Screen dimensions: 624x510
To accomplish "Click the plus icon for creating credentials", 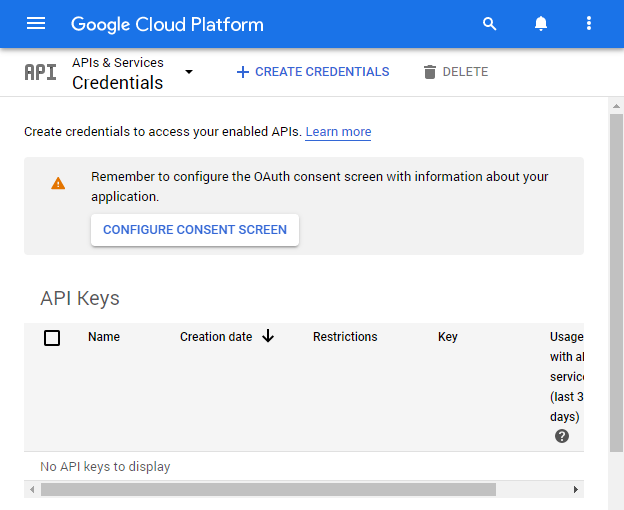I will tap(243, 72).
